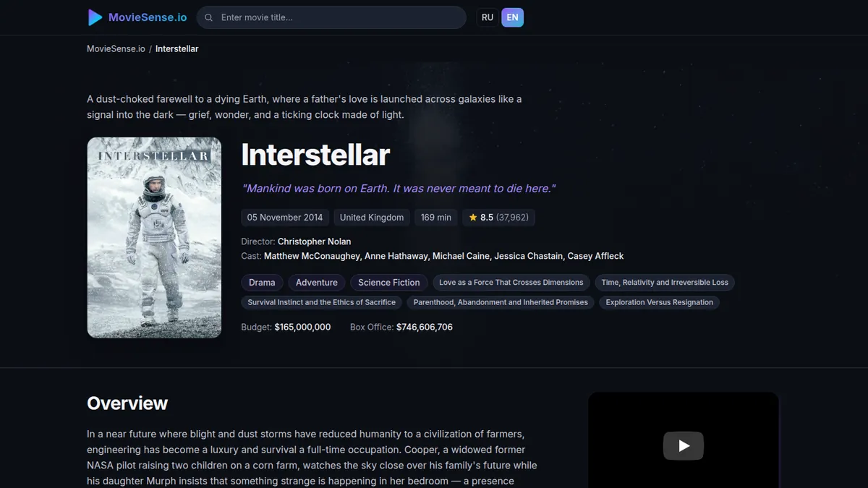Open cast member Matthew McConaughey

pyautogui.click(x=312, y=256)
